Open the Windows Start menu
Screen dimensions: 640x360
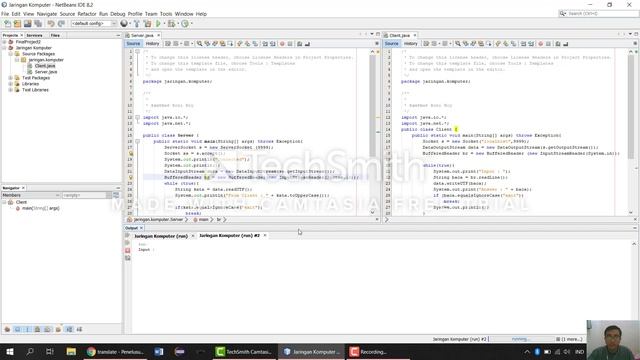(x=10, y=352)
